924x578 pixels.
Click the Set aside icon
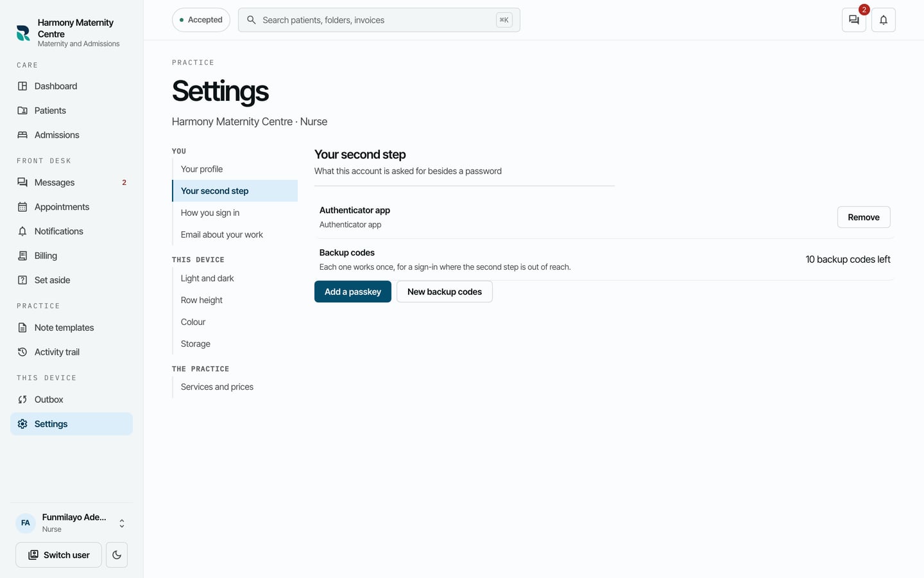pos(22,280)
